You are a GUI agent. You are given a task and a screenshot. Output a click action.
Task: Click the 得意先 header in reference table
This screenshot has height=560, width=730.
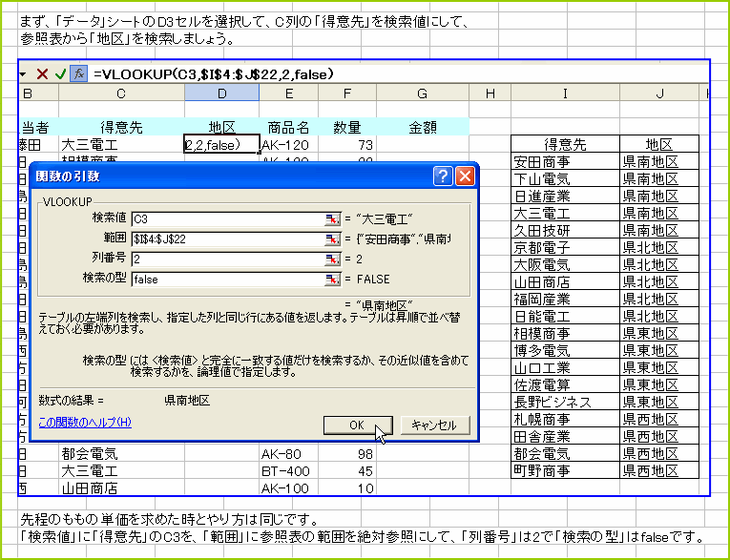565,144
